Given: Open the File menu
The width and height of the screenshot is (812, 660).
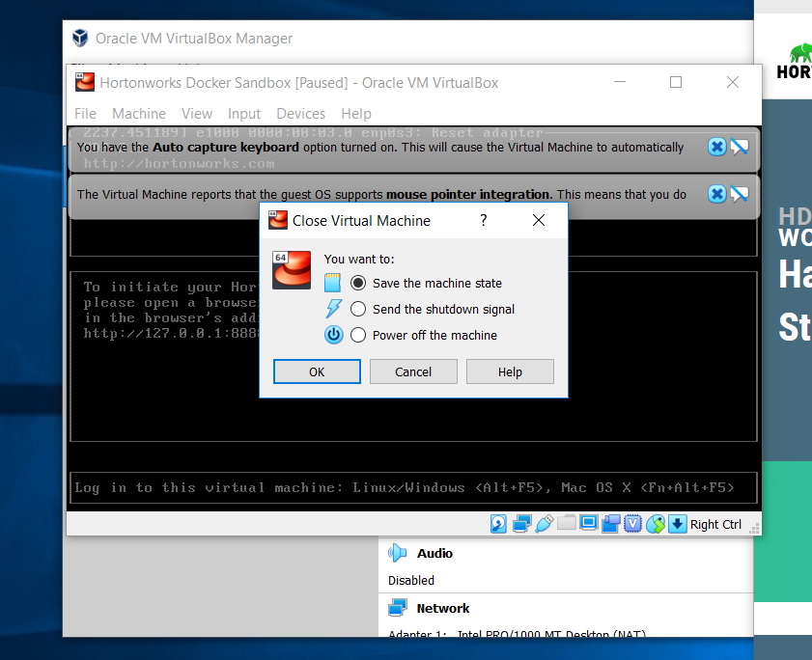Looking at the screenshot, I should (85, 113).
